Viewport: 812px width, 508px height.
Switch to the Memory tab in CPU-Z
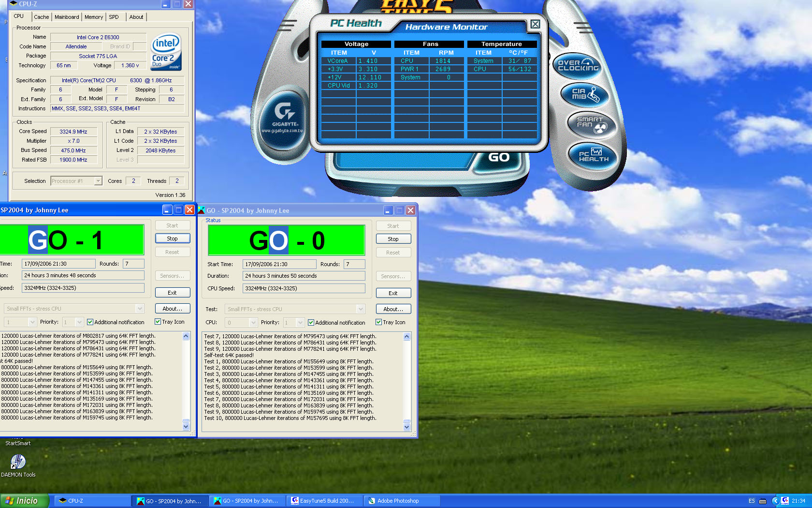[x=94, y=17]
